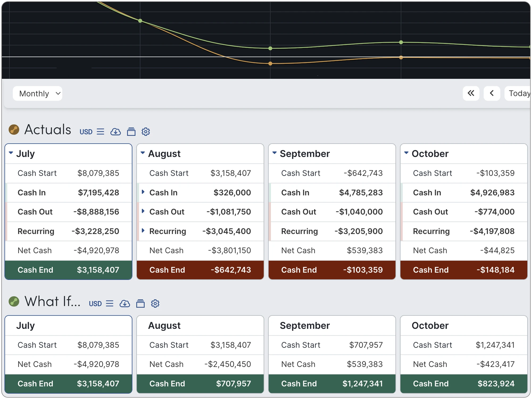Click the orange Actuals scenario icon
This screenshot has width=532, height=399.
coord(14,130)
